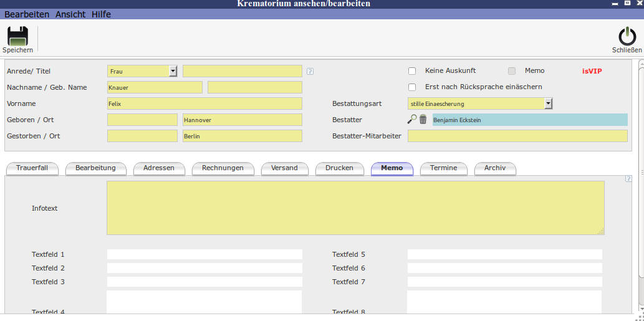Viewport: 644px width, 321px height.
Task: Open the Bearbeiten menu
Action: click(x=27, y=14)
